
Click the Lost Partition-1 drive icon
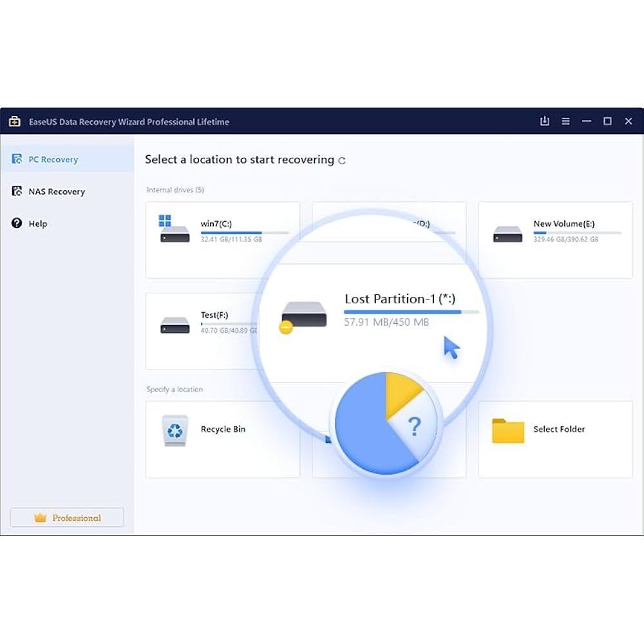(x=303, y=317)
